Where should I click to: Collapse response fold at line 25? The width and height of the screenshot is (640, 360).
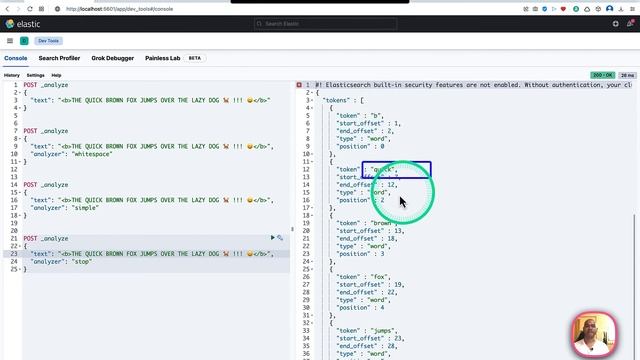pyautogui.click(x=312, y=269)
